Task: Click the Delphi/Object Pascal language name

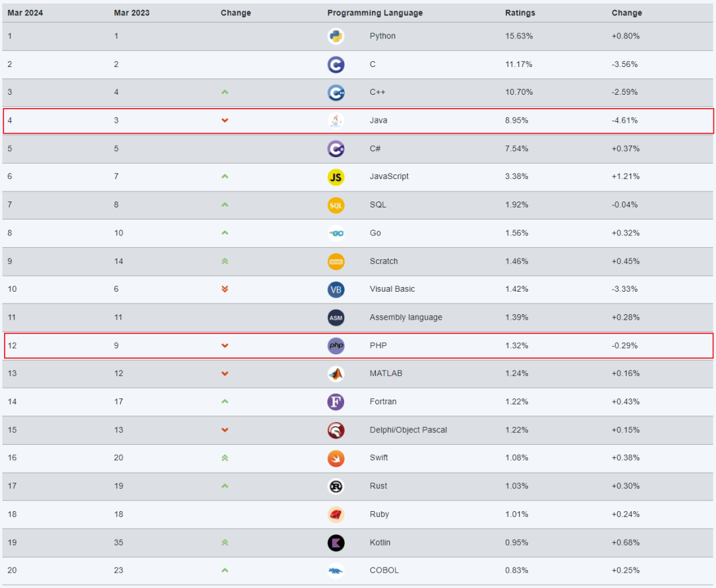Action: pos(408,430)
